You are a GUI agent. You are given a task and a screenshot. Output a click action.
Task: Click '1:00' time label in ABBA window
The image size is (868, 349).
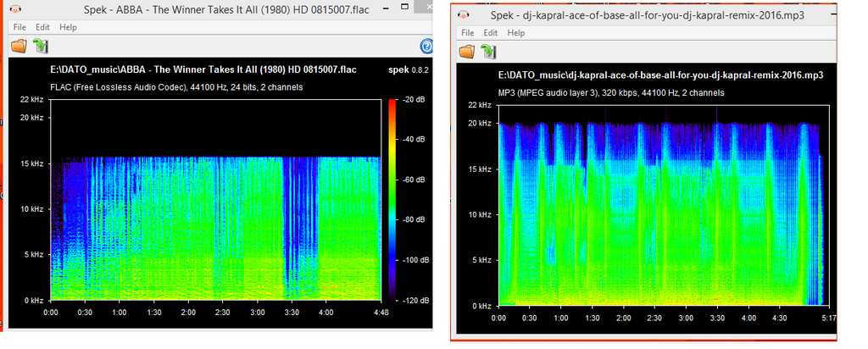119,313
